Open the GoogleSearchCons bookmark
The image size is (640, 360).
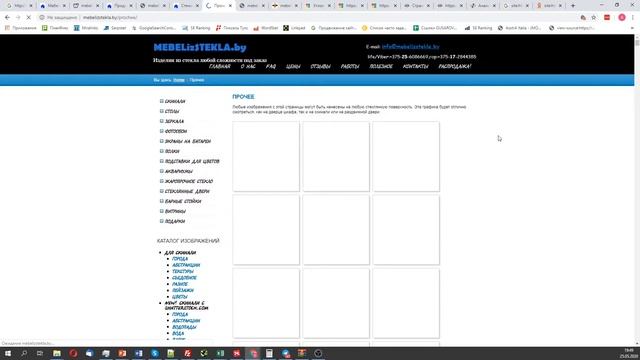click(153, 28)
